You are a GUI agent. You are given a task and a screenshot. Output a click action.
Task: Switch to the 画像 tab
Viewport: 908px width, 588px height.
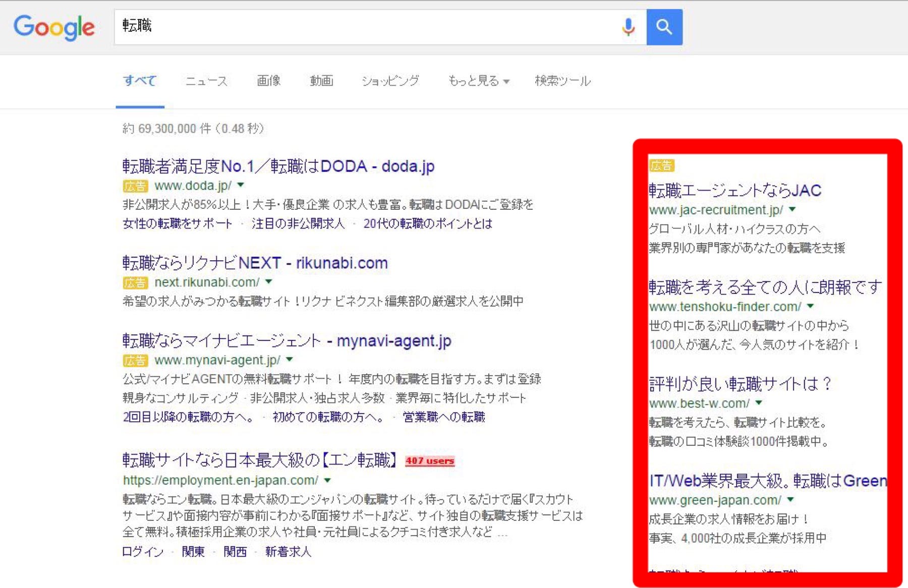268,81
